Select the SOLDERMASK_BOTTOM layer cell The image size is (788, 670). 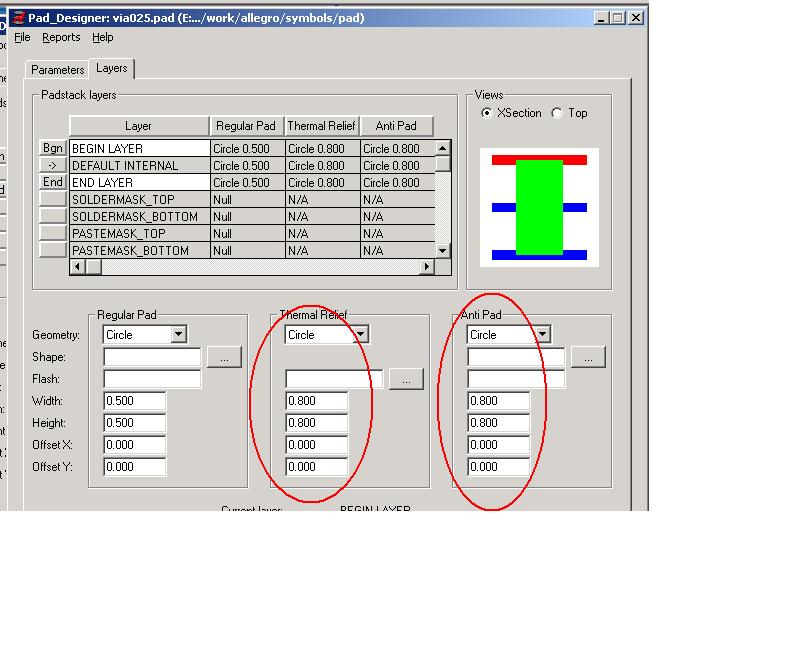pos(140,217)
